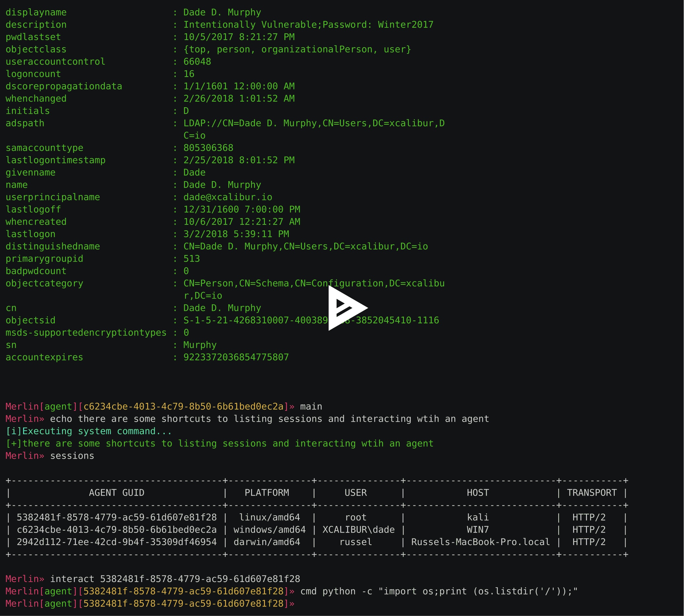Viewport: 684px width, 616px height.
Task: Click the 'AGENT GUID' table header
Action: (x=116, y=493)
